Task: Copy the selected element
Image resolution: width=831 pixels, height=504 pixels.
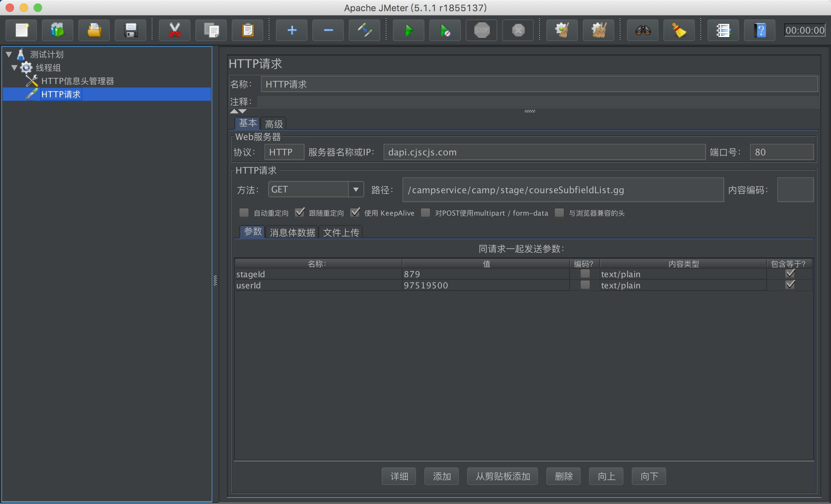Action: point(211,30)
